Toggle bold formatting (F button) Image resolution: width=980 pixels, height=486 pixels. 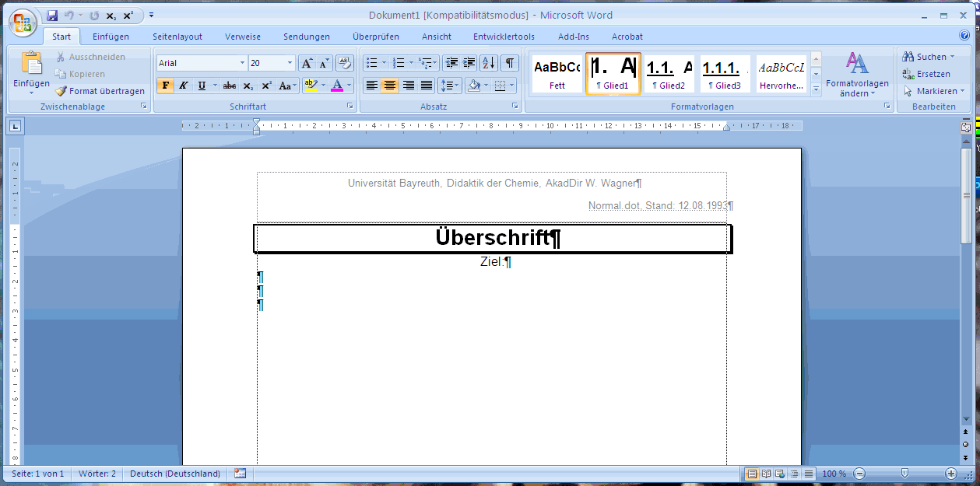click(165, 86)
